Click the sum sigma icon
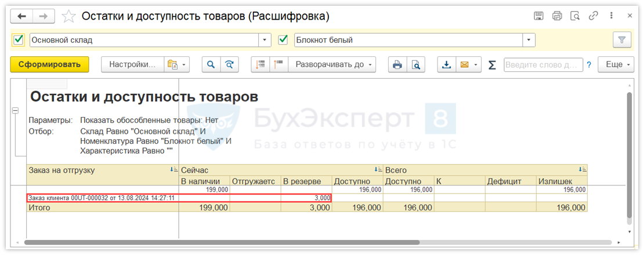Screen dimensions: 644x255 (492, 65)
